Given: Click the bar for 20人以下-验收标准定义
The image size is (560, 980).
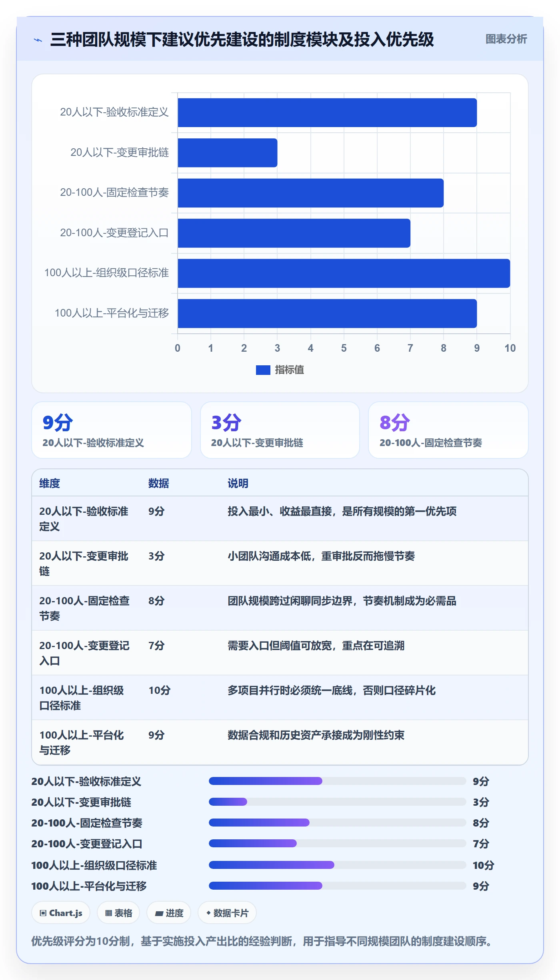Looking at the screenshot, I should coord(327,113).
